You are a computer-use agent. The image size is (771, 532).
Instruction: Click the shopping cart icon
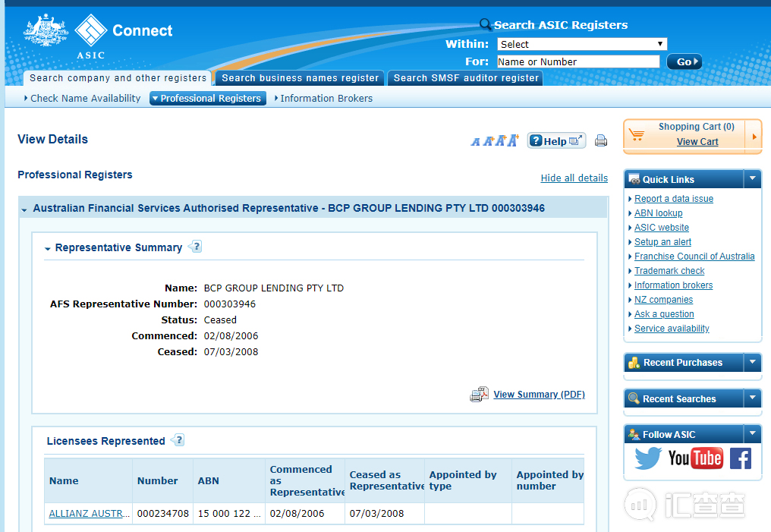(637, 134)
